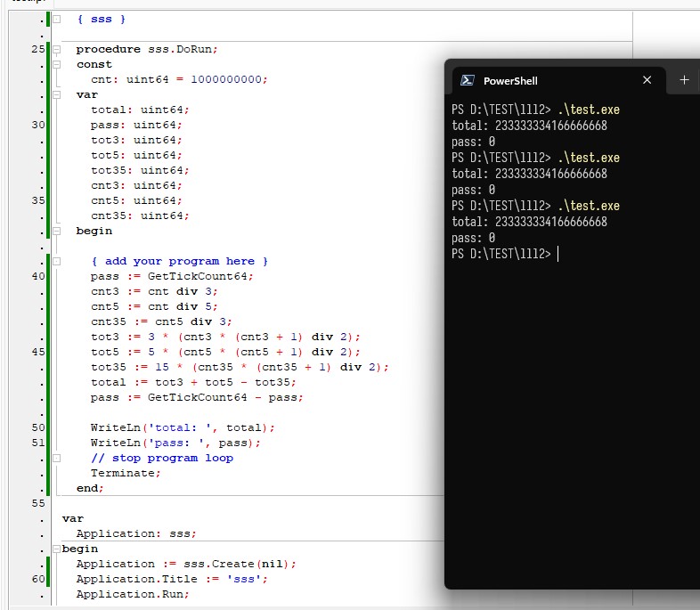Screen dimensions: 700x610
Task: Collapse the main program begin block
Action: (x=57, y=549)
